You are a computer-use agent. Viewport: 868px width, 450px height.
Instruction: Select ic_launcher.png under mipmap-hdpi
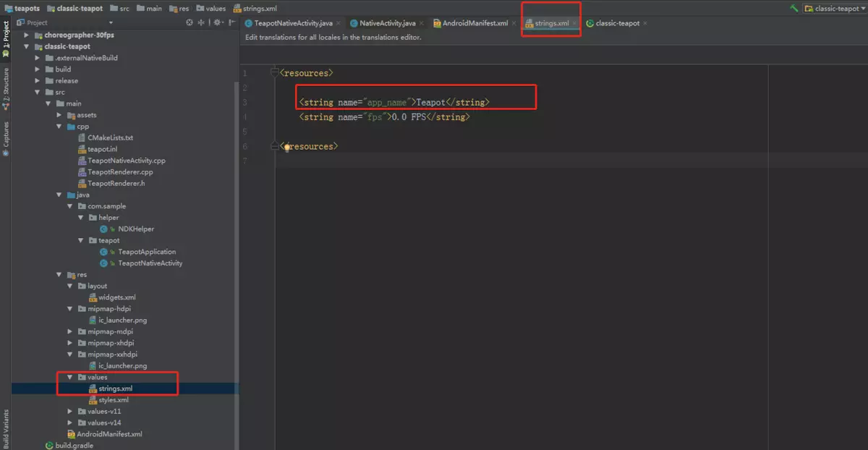pyautogui.click(x=118, y=320)
